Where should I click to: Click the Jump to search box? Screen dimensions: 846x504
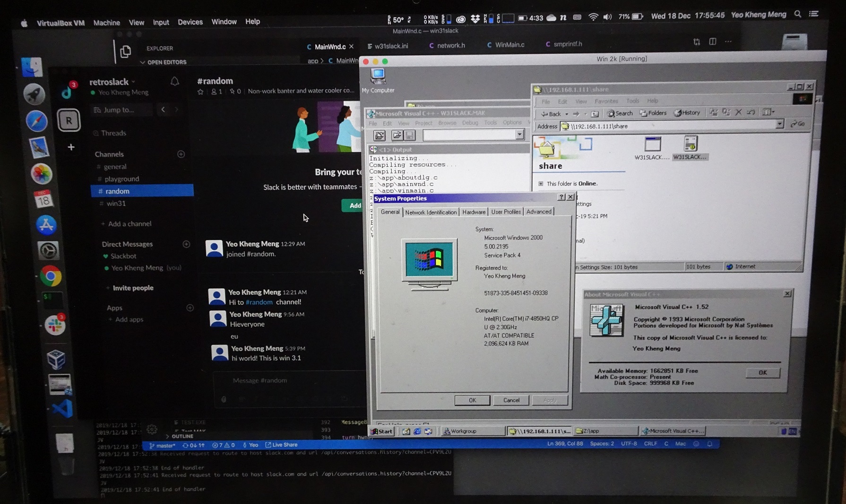point(121,110)
